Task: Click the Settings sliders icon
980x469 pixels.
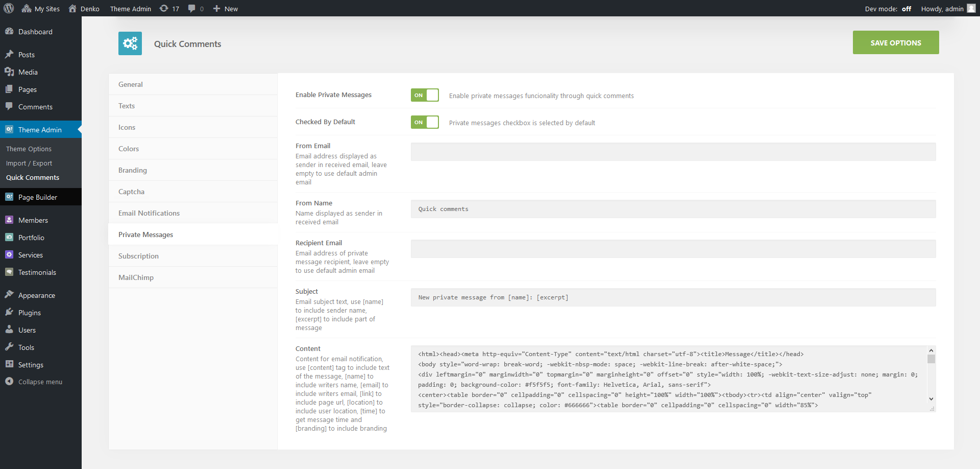Action: pyautogui.click(x=9, y=364)
